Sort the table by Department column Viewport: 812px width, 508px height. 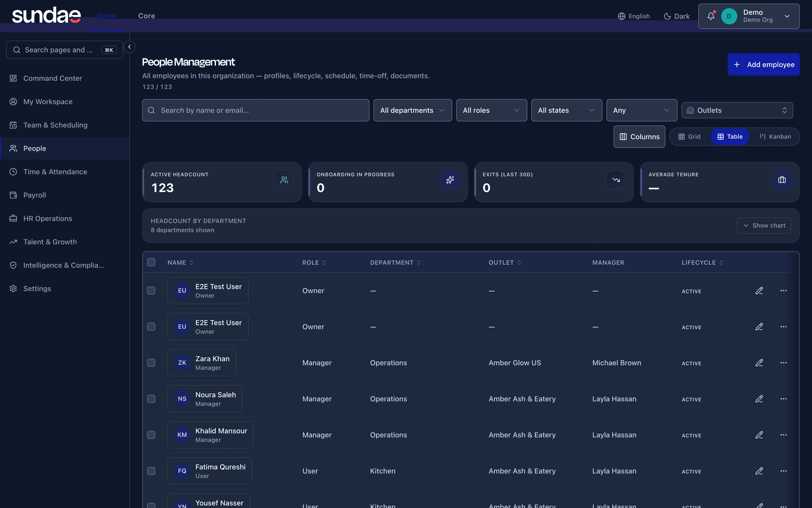(x=396, y=263)
